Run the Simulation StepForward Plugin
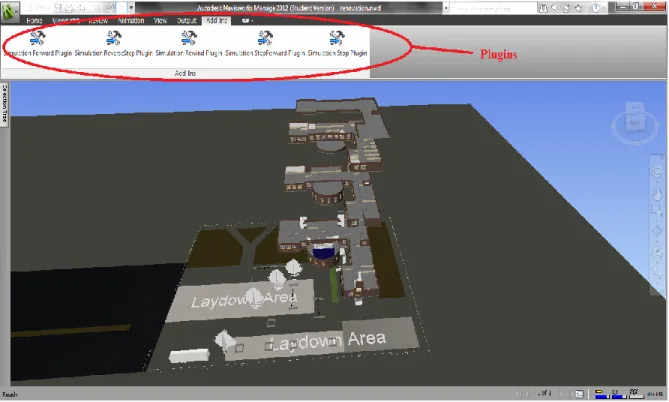The height and width of the screenshot is (402, 669). pyautogui.click(x=265, y=44)
